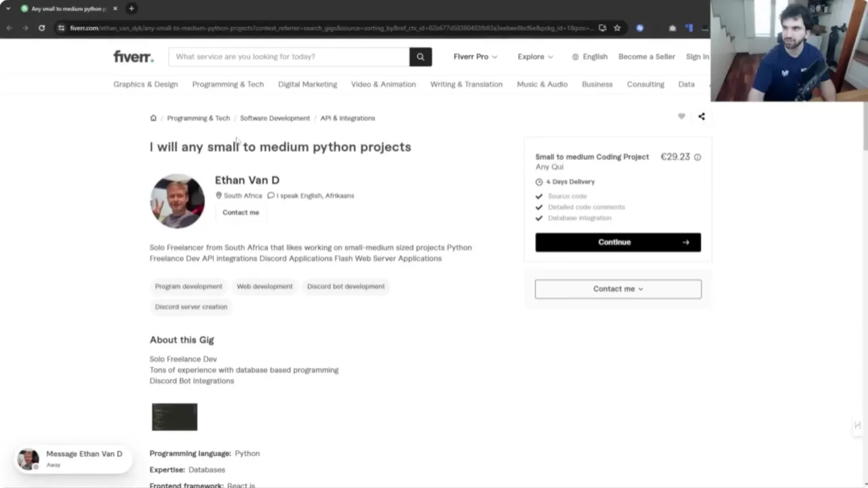Image resolution: width=868 pixels, height=488 pixels.
Task: Go to the home breadcrumb icon
Action: [153, 118]
